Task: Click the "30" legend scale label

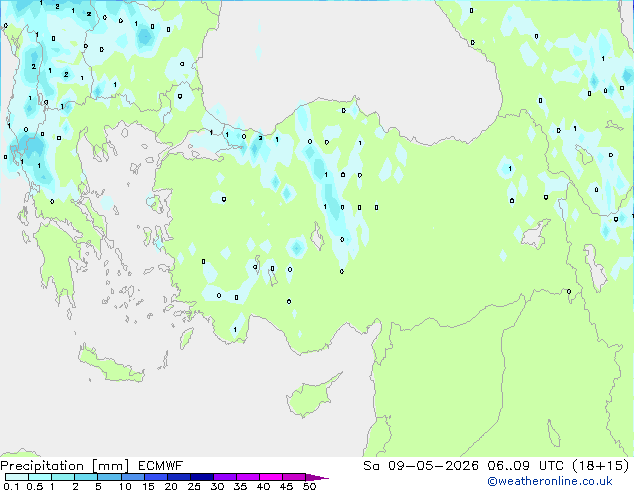Action: (x=217, y=486)
